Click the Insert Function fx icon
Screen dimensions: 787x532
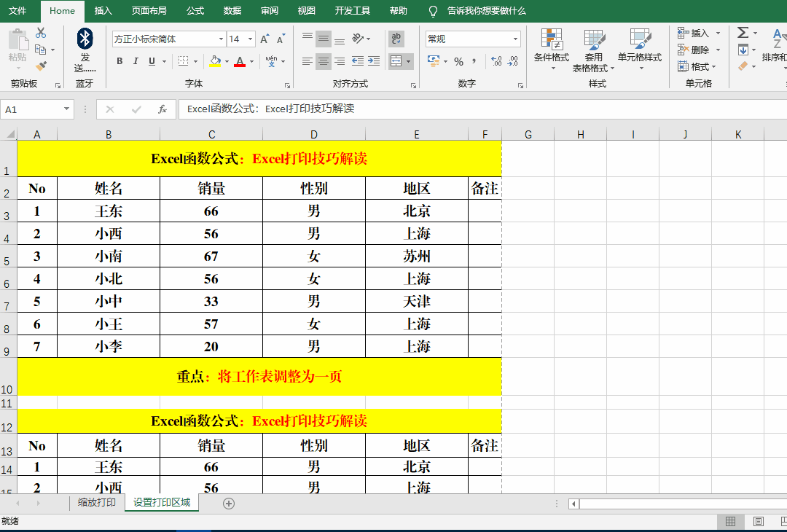point(162,109)
